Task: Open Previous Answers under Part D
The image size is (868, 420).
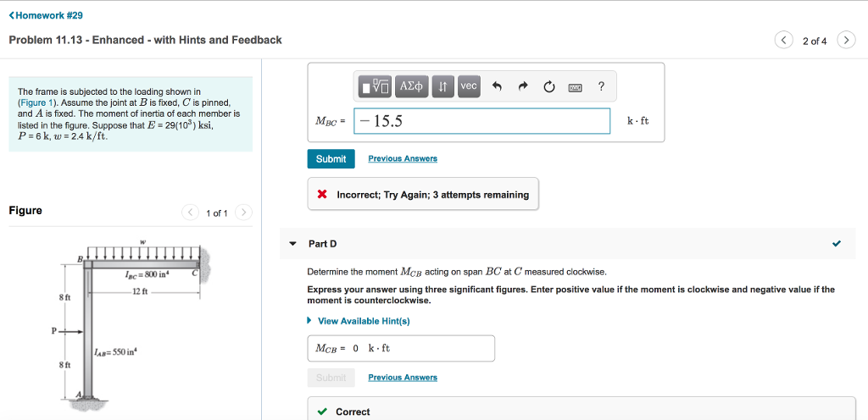Action: coord(403,378)
